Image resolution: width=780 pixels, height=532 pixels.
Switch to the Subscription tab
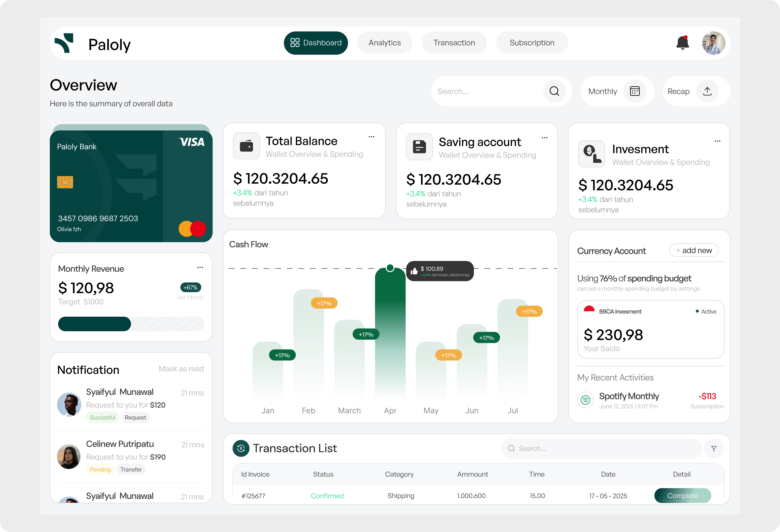point(532,43)
